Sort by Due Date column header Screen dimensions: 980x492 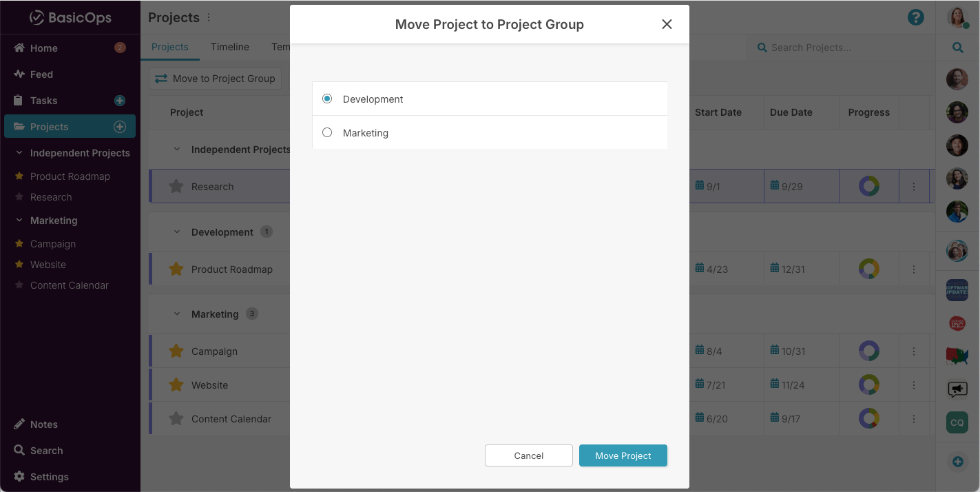[791, 112]
